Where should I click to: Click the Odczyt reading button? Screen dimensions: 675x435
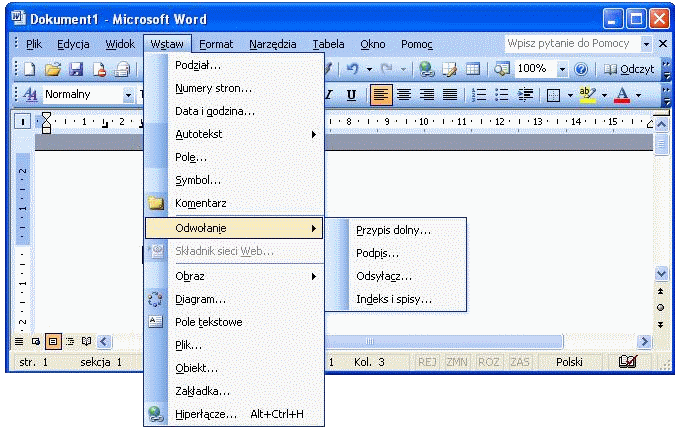pos(629,69)
